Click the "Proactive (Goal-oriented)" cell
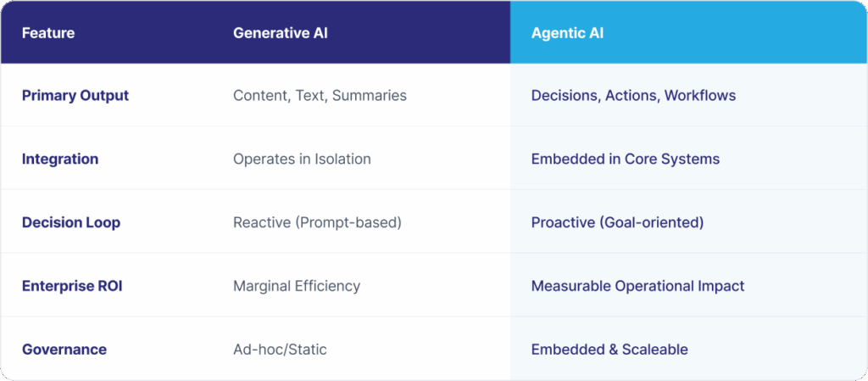The height and width of the screenshot is (381, 868). click(617, 222)
